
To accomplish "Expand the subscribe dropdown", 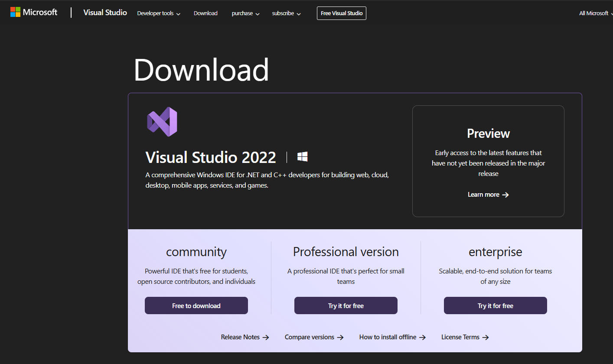I will tap(286, 13).
